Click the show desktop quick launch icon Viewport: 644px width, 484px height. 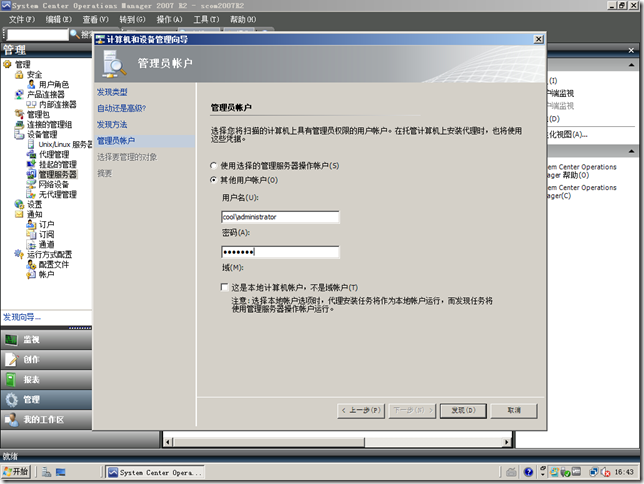(61, 472)
